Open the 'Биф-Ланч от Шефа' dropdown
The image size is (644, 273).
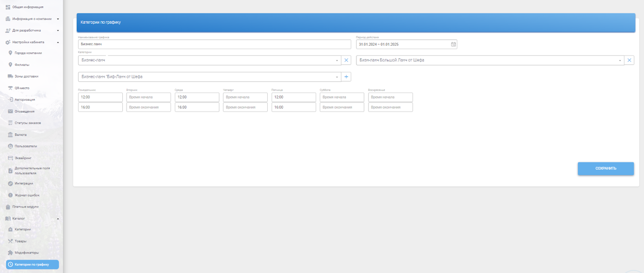pyautogui.click(x=337, y=77)
